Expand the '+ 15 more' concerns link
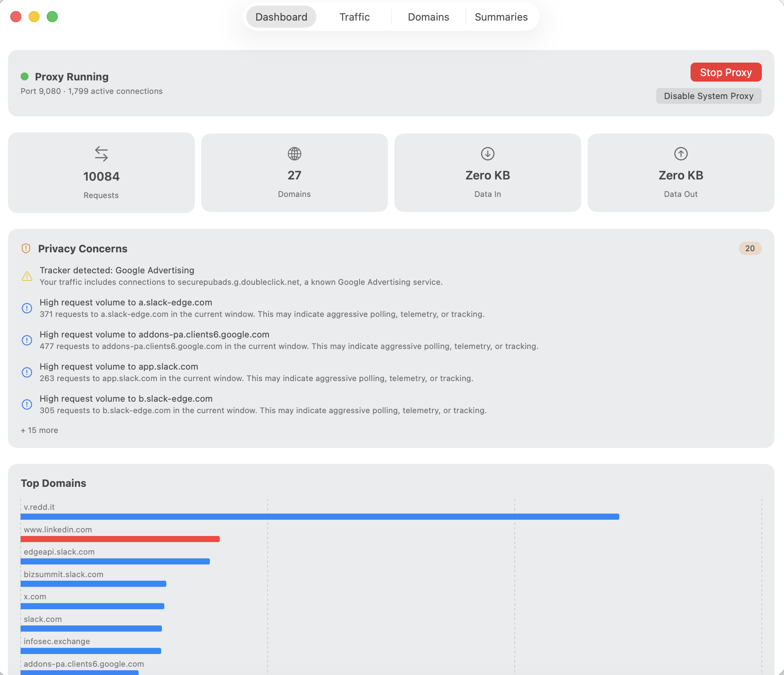The image size is (784, 675). click(x=39, y=430)
